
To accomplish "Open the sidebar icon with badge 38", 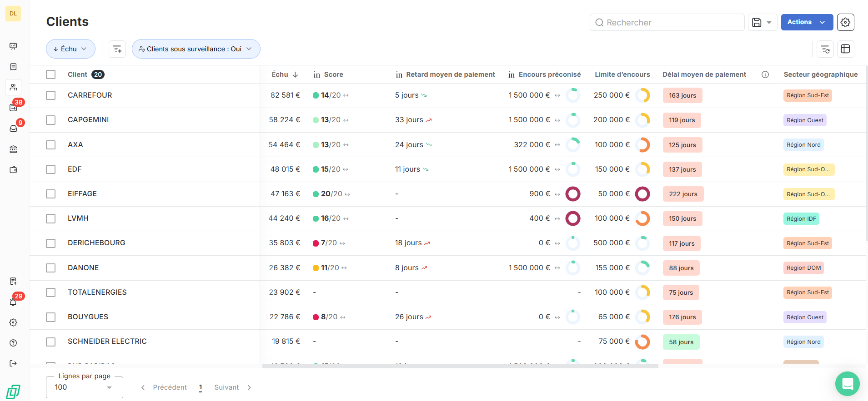I will pyautogui.click(x=13, y=108).
